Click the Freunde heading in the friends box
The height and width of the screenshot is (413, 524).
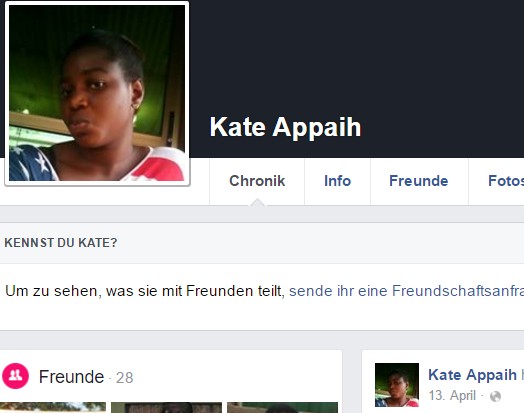(x=72, y=377)
